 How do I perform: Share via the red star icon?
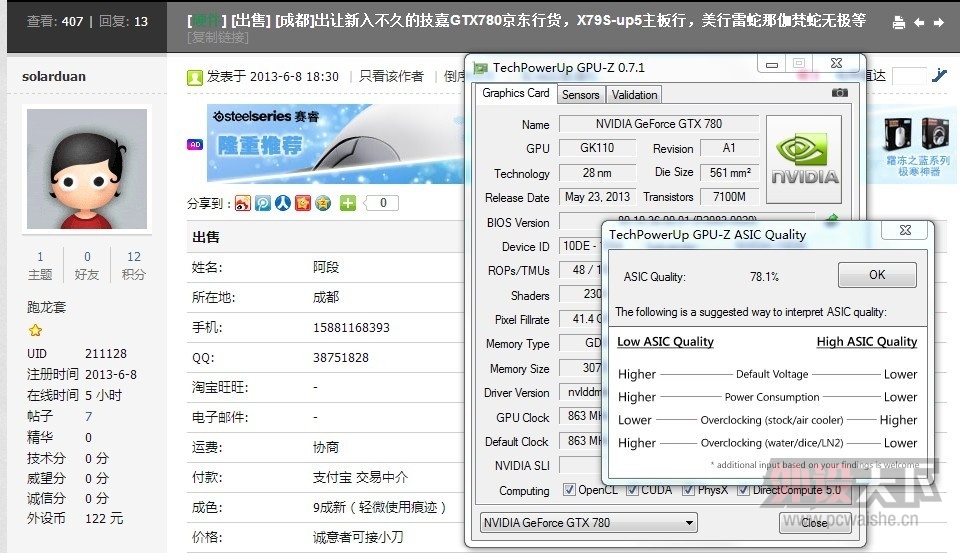tap(302, 203)
